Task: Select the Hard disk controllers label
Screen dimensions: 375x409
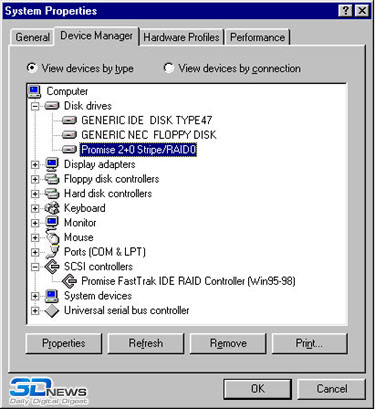Action: coord(108,194)
